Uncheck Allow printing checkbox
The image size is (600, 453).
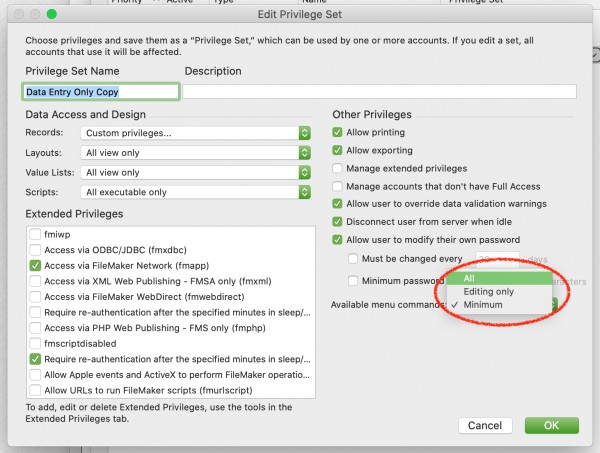338,132
